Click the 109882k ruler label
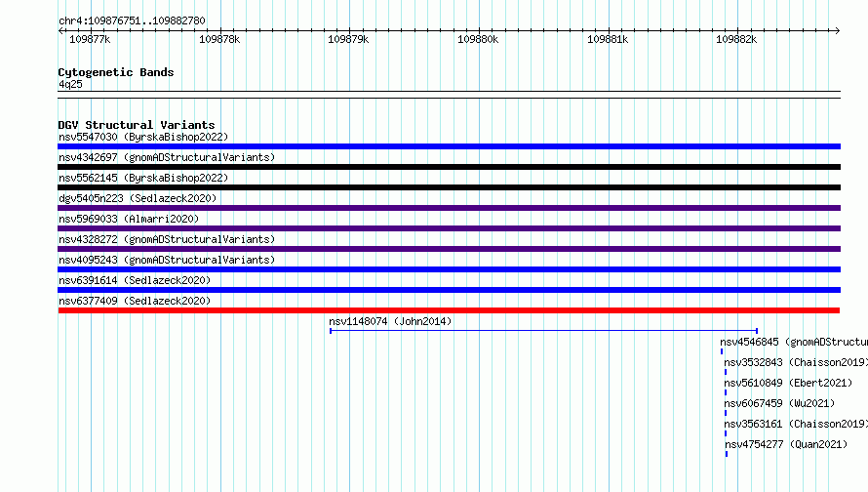868x492 pixels. click(x=736, y=39)
